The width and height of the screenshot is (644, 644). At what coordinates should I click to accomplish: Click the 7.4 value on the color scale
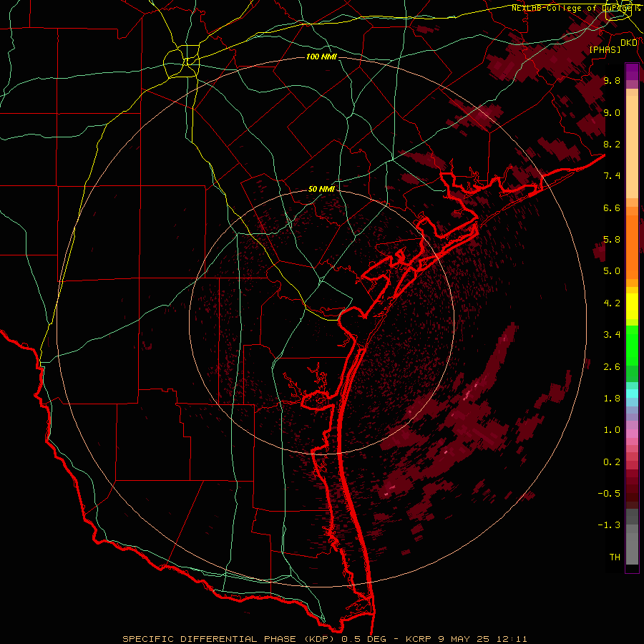[x=612, y=176]
